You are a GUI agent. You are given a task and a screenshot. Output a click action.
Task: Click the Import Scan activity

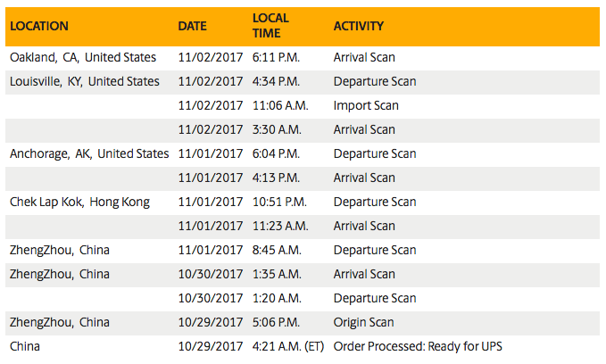coord(366,105)
